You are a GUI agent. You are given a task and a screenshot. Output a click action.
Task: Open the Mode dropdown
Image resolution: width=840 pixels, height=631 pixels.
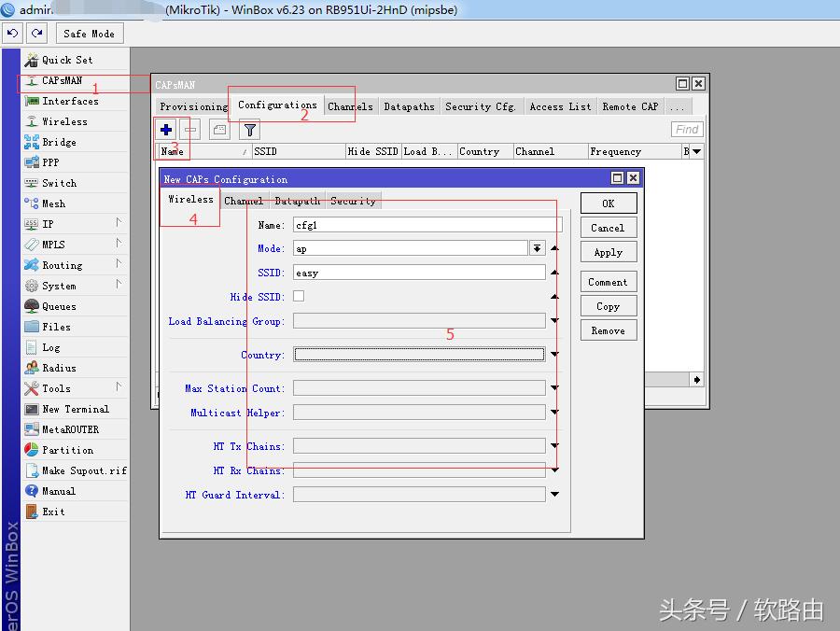tap(537, 248)
